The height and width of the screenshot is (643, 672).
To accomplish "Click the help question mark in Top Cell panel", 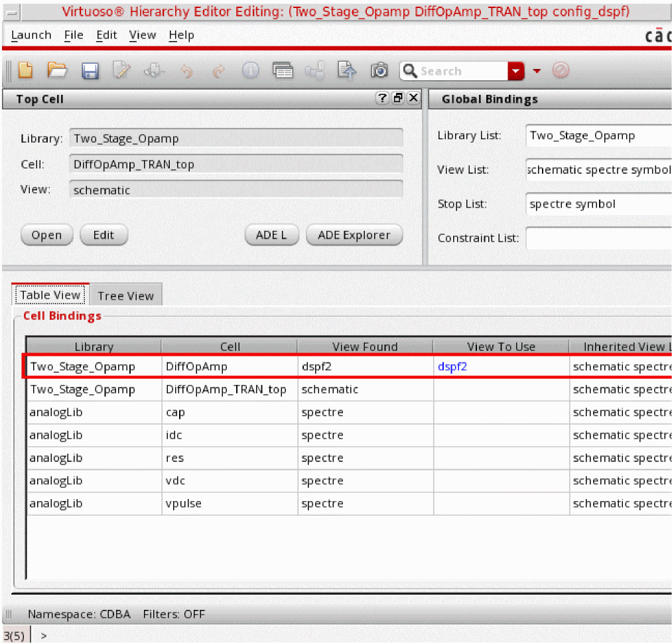I will point(382,98).
